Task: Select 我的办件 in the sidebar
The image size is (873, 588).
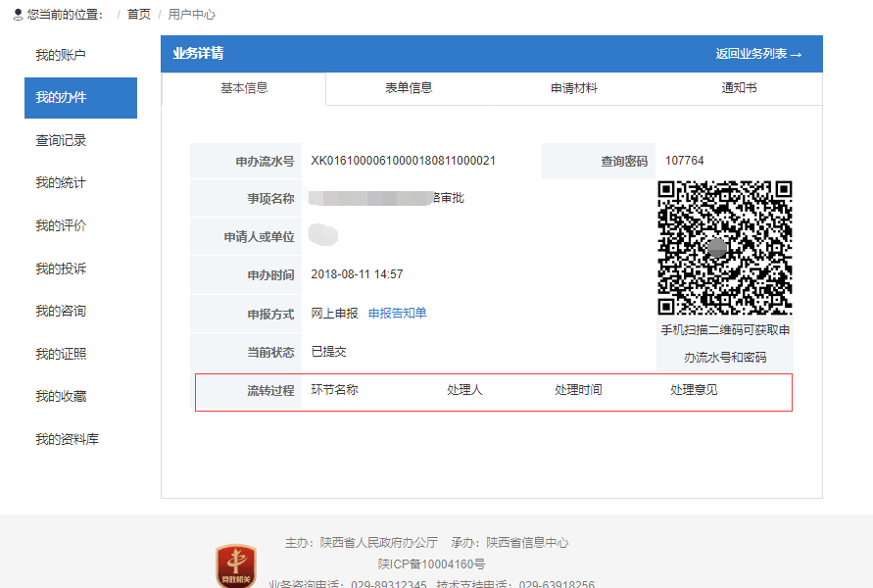Action: click(x=61, y=98)
